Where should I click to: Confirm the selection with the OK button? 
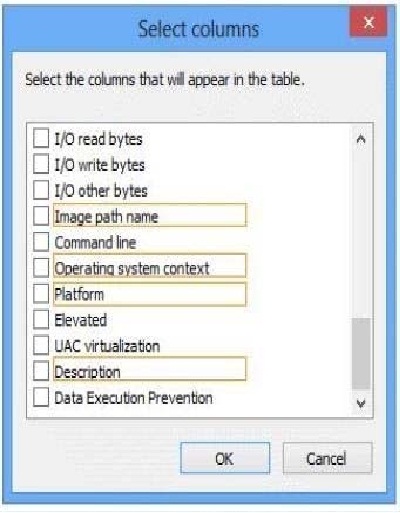coord(225,458)
